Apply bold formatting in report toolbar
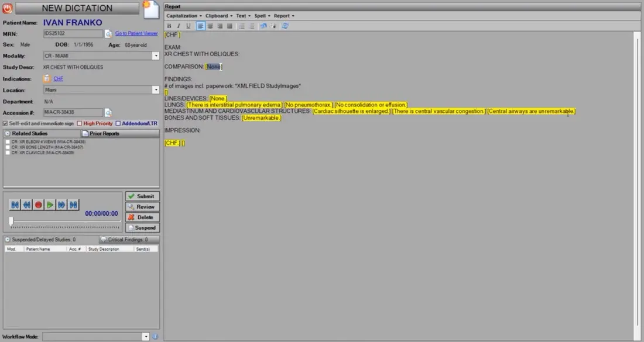 (169, 26)
